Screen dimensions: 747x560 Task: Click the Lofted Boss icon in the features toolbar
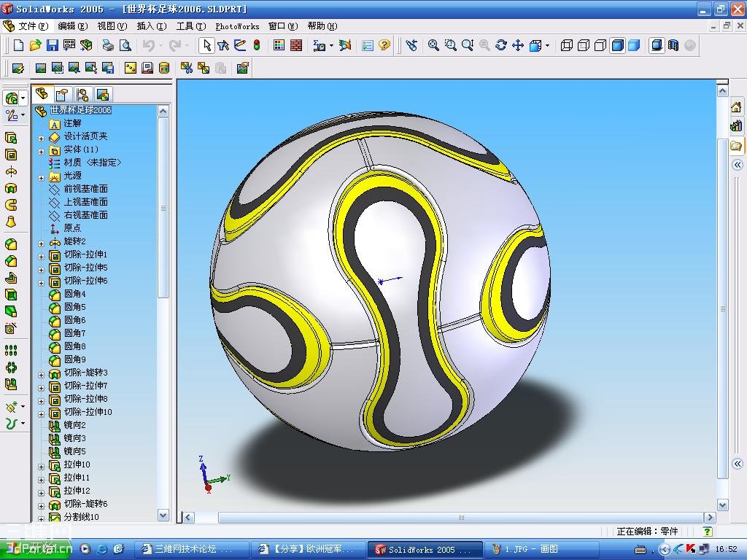10,222
